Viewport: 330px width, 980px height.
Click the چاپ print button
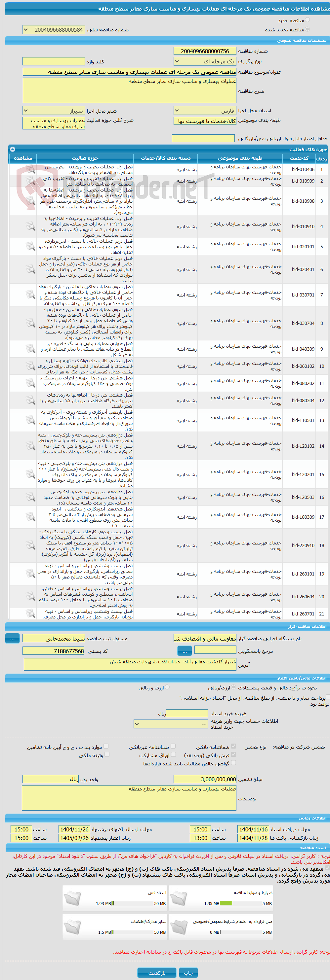point(188,973)
